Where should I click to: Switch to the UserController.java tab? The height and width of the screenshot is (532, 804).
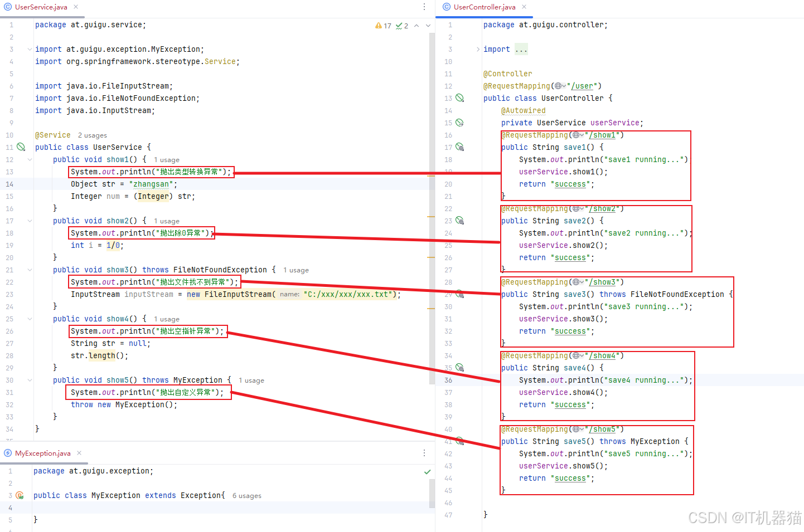pos(484,7)
